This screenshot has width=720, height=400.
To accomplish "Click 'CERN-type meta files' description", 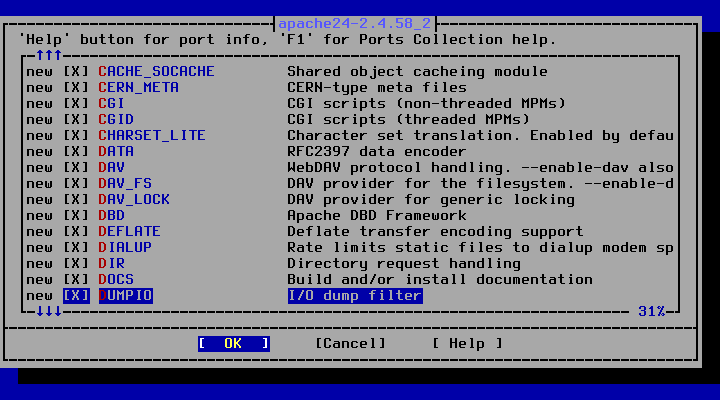I will 377,87.
